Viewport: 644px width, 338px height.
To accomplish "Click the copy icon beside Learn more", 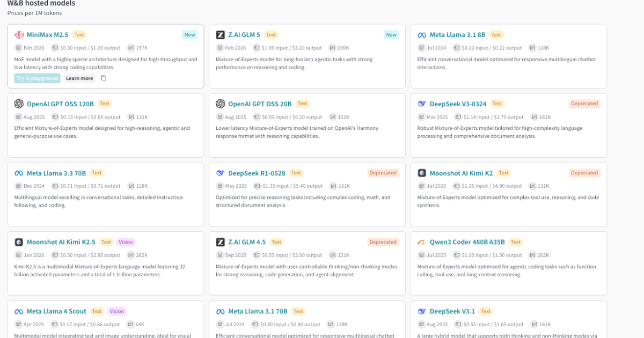I will pyautogui.click(x=104, y=78).
